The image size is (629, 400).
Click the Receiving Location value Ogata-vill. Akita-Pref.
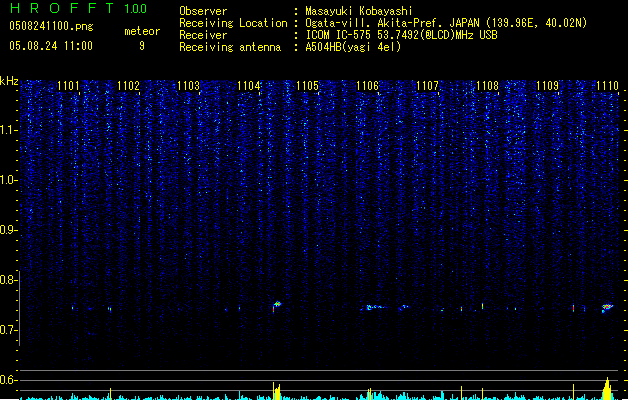(375, 23)
